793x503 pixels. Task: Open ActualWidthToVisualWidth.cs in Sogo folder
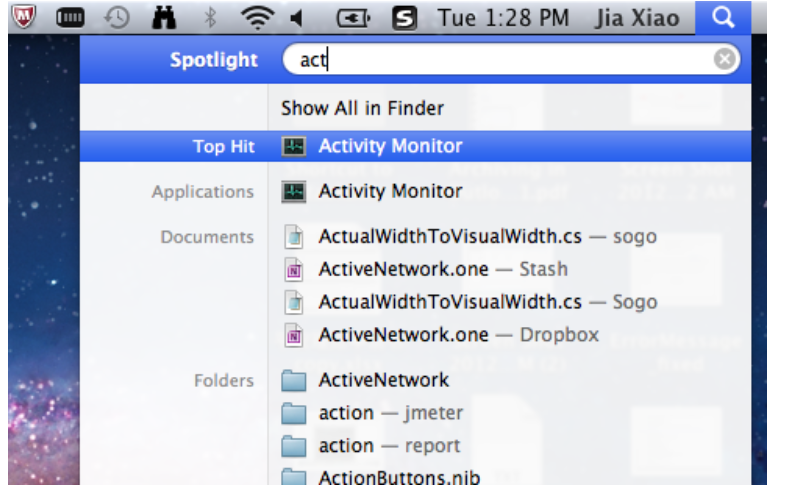487,302
